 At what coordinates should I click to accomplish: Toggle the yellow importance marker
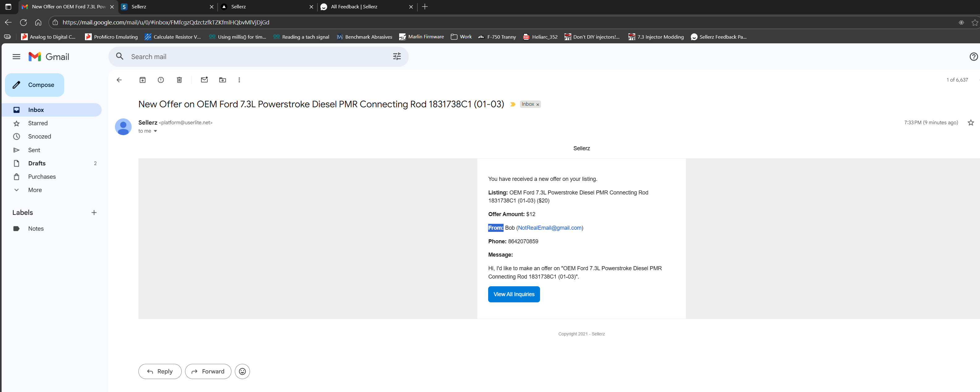[513, 104]
